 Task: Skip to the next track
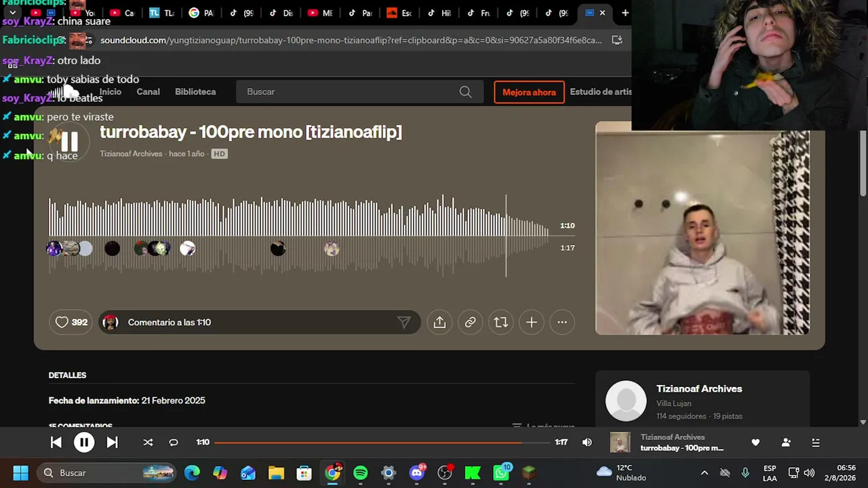(x=112, y=443)
